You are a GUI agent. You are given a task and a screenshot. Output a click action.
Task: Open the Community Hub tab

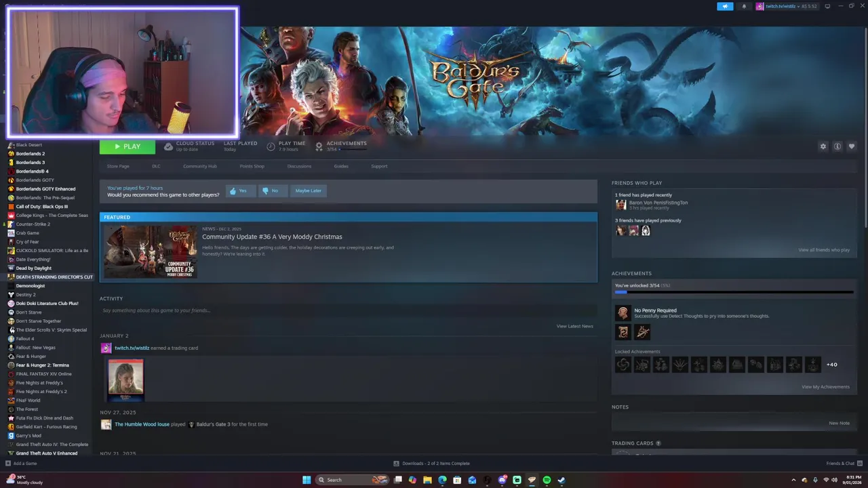point(200,166)
